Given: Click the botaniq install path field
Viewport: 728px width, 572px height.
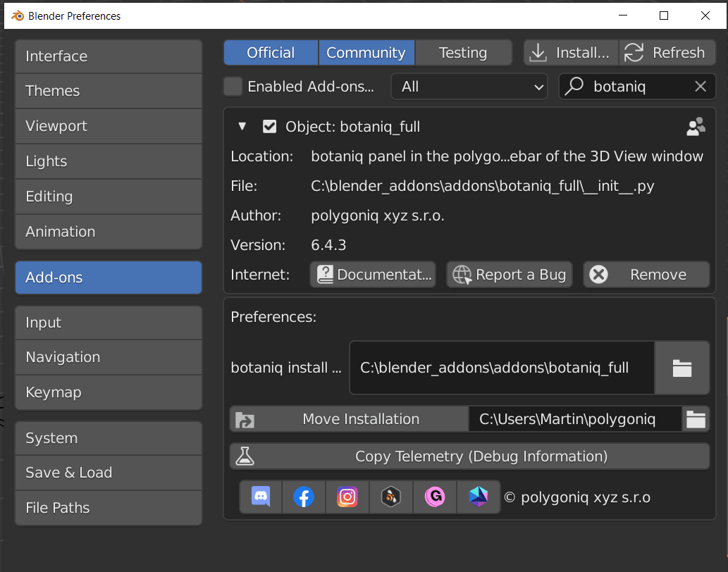Looking at the screenshot, I should point(502,368).
